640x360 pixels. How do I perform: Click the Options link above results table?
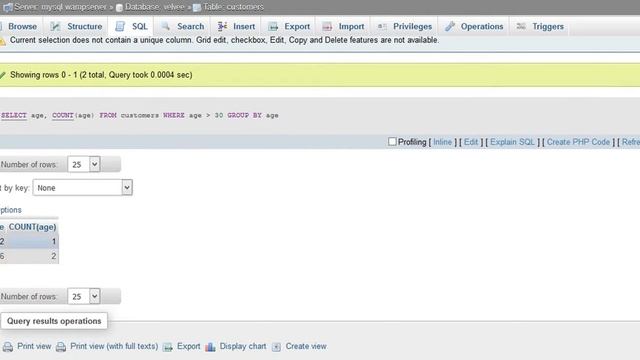pos(11,210)
